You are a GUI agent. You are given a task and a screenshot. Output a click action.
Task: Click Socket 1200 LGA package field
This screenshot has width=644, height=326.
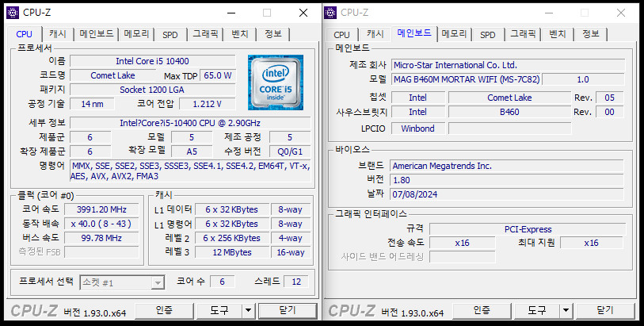(152, 90)
